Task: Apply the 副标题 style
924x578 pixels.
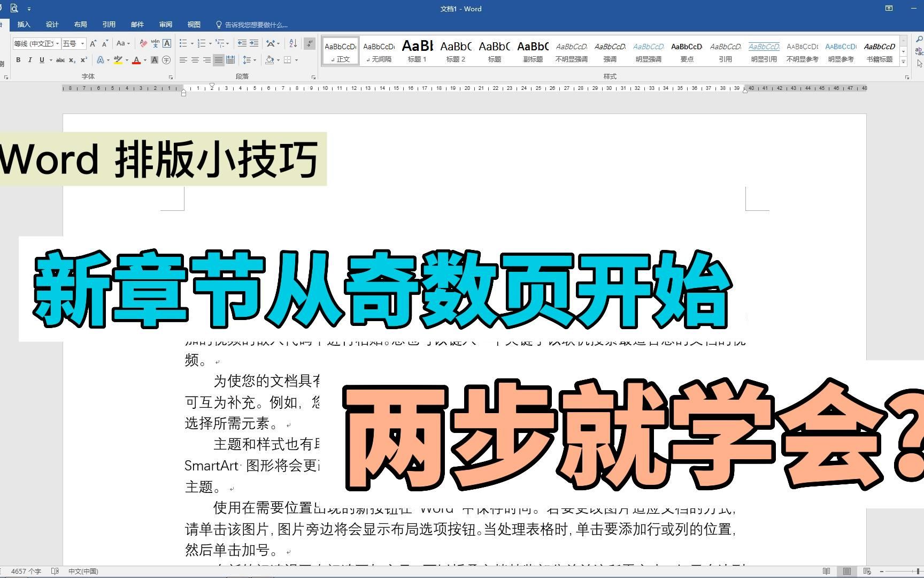Action: click(533, 51)
